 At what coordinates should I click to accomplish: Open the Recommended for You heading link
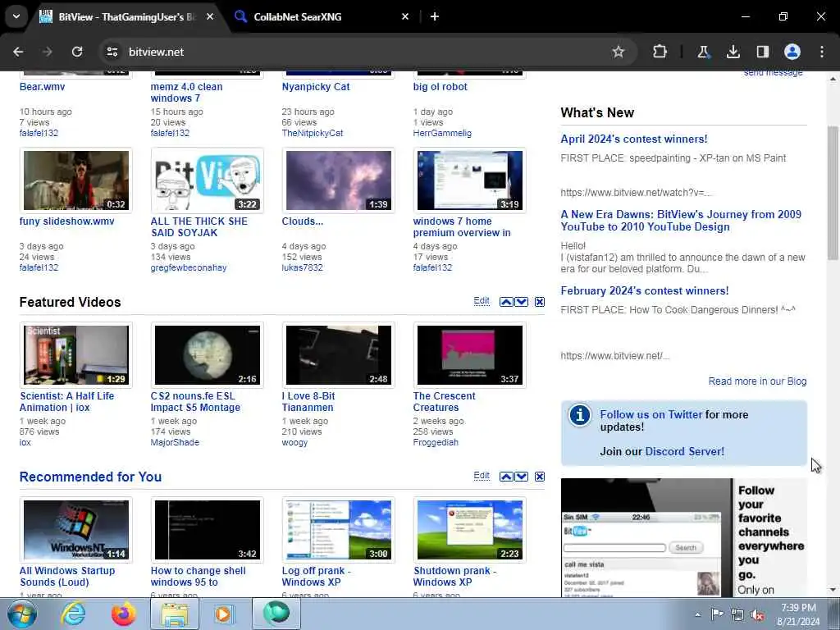coord(90,477)
